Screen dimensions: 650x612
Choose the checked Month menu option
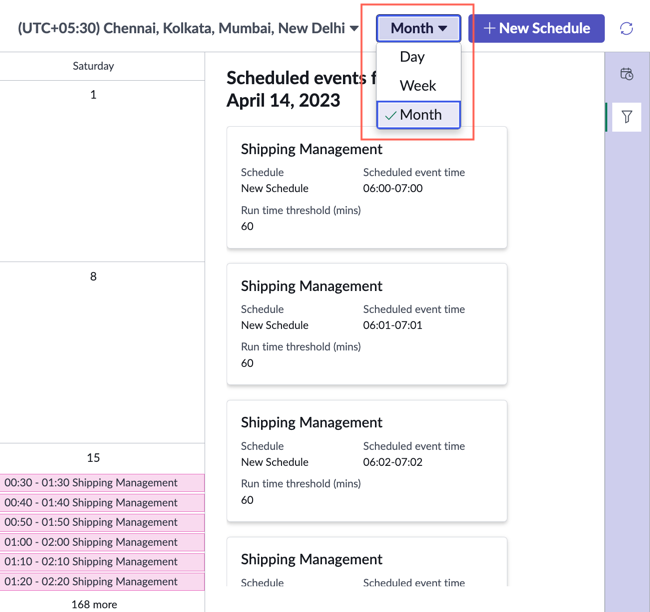point(418,115)
